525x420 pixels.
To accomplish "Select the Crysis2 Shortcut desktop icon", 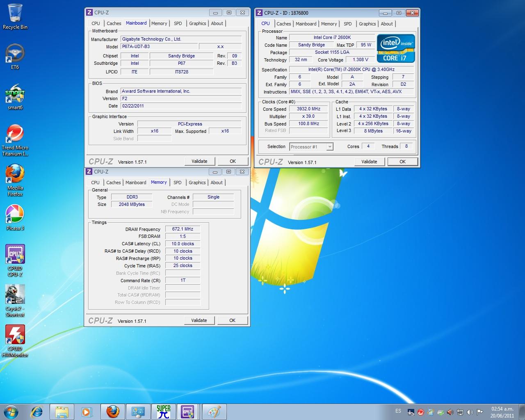I will point(15,301).
